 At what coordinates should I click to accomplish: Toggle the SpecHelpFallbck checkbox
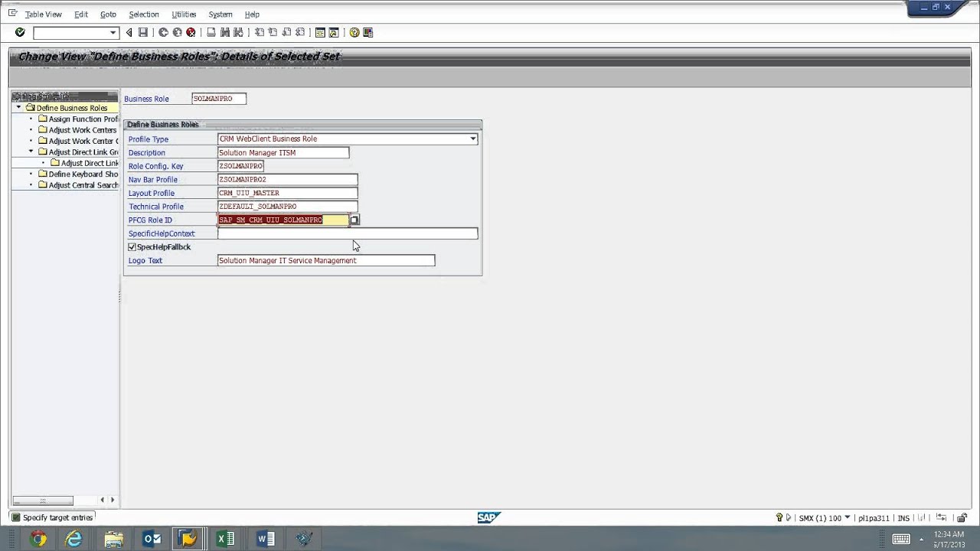[132, 247]
